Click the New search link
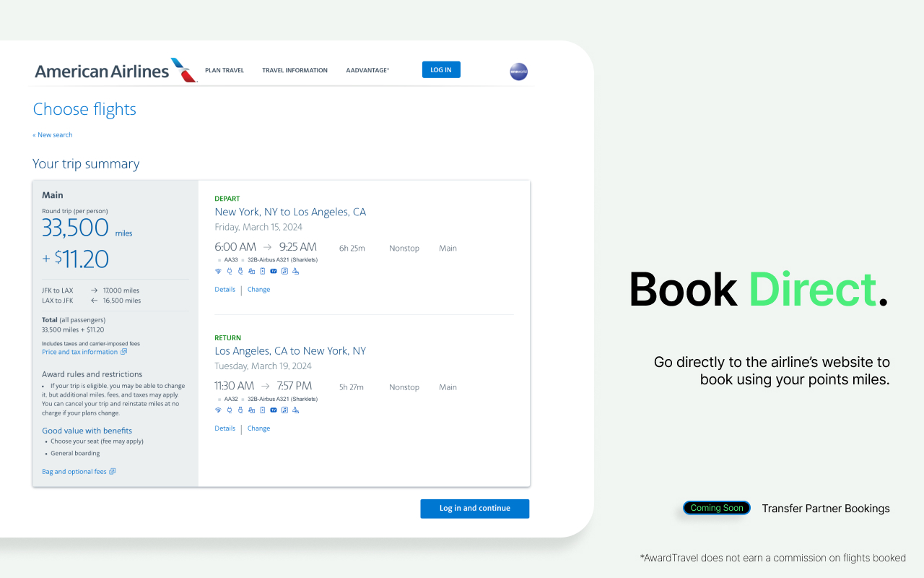 point(52,134)
